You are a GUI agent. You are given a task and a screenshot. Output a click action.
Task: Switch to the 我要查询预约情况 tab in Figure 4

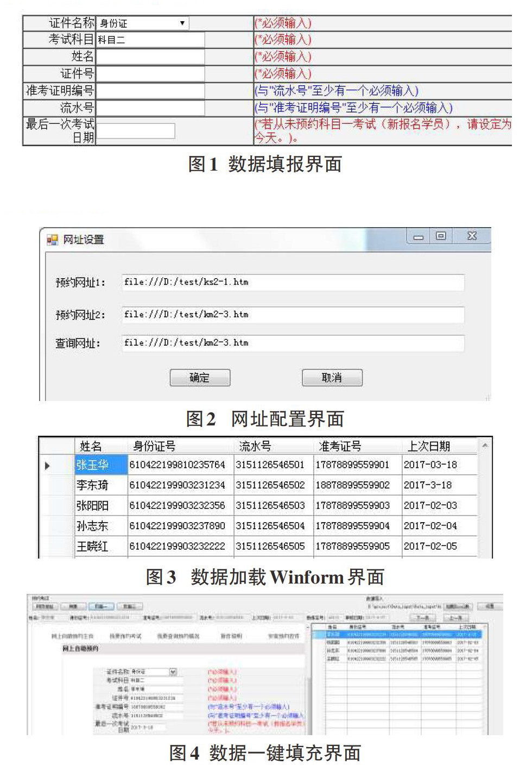[x=179, y=636]
